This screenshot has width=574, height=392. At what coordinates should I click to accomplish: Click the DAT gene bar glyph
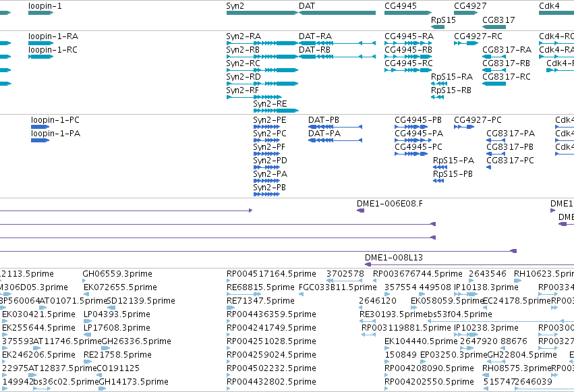tap(337, 13)
